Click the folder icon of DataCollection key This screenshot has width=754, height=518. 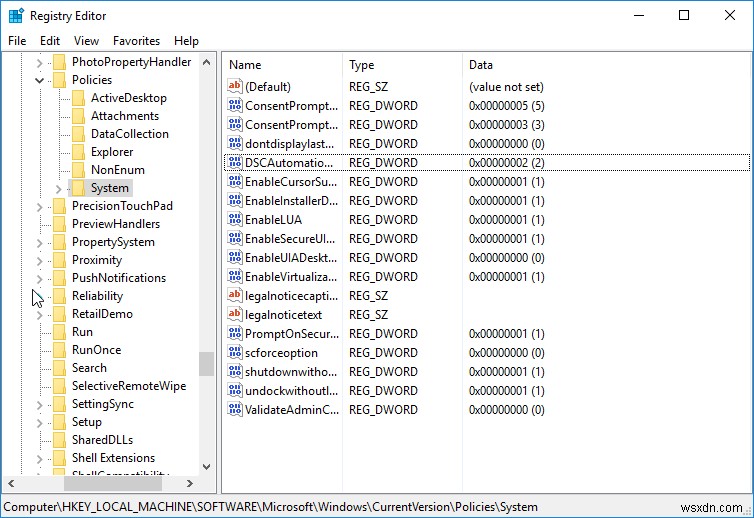tap(78, 134)
